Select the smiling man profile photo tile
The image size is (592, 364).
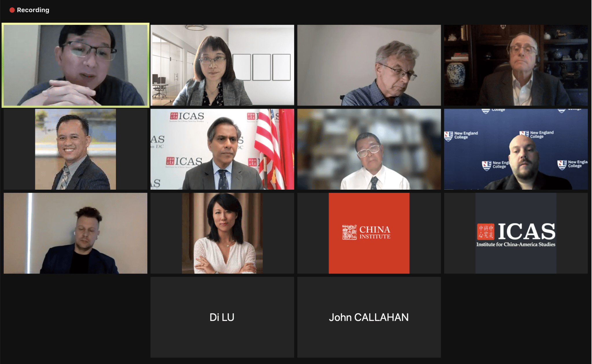(75, 149)
